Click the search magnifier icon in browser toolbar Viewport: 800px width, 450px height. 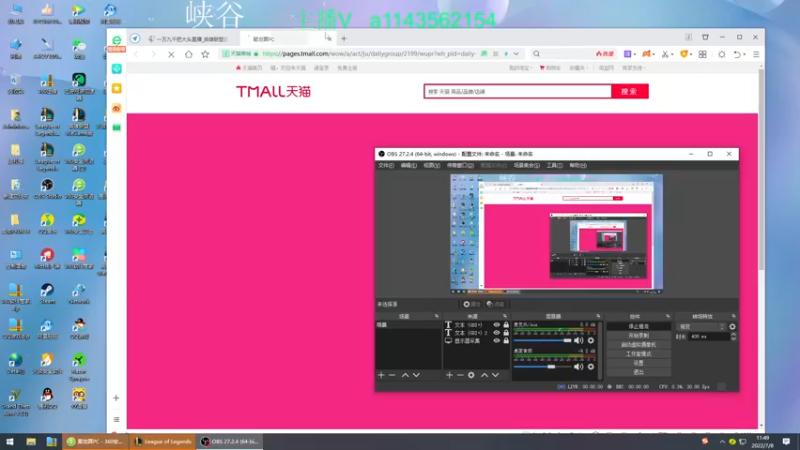[x=537, y=54]
